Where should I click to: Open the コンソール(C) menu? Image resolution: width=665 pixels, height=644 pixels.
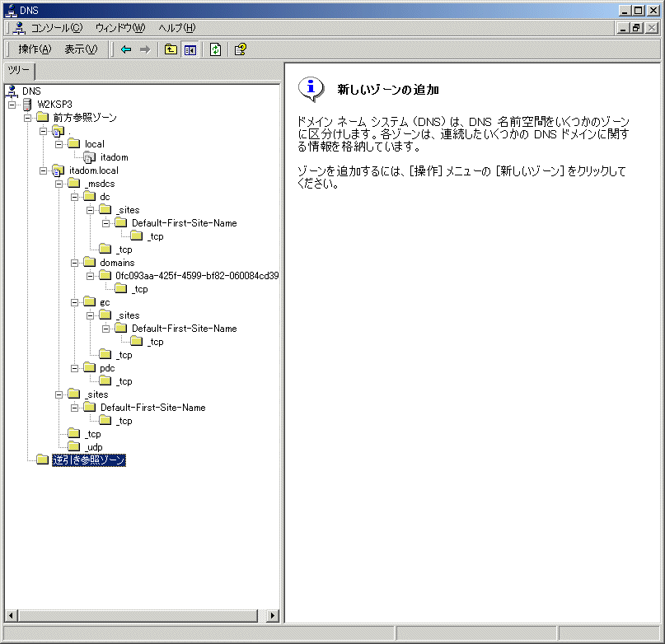[56, 28]
